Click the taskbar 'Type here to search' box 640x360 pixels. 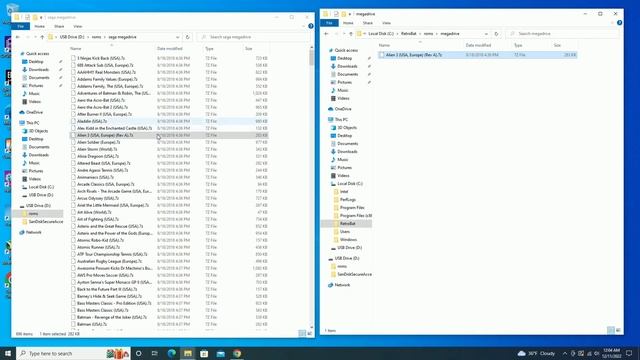[x=73, y=353]
